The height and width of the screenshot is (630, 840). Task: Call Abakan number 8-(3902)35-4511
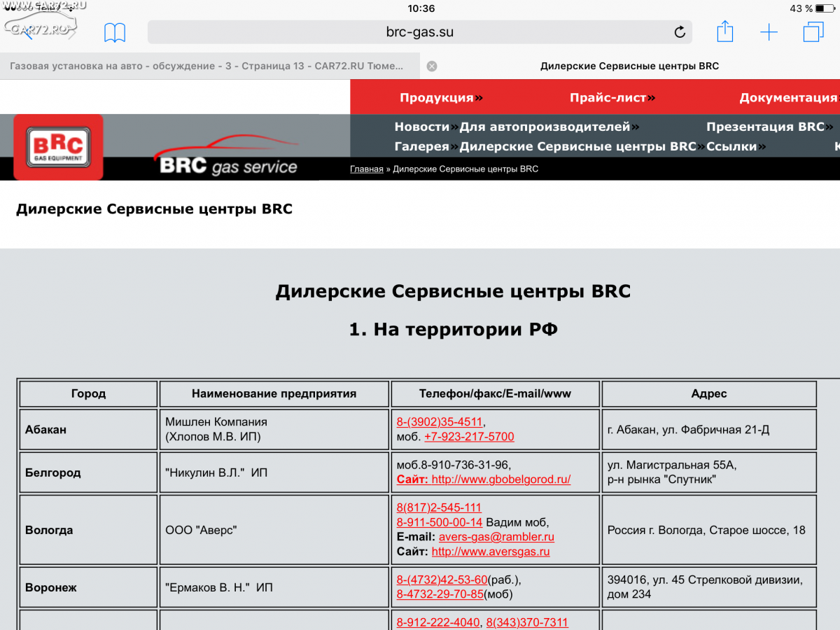click(x=440, y=421)
